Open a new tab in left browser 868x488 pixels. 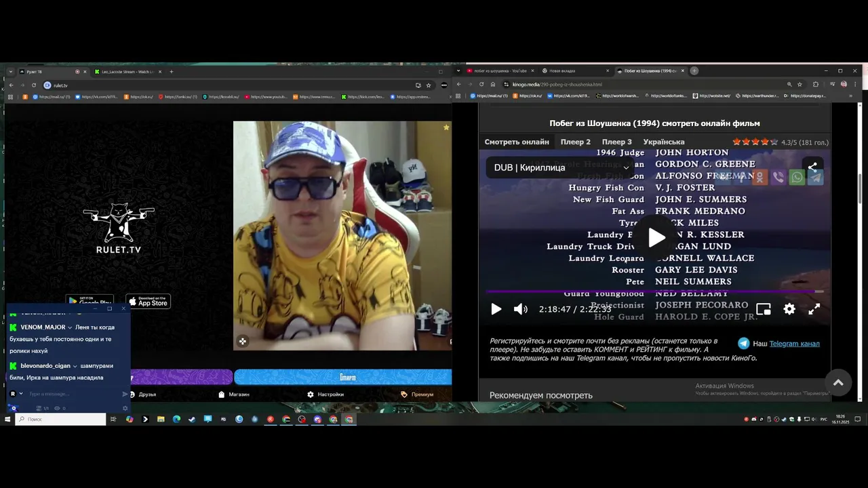click(x=171, y=71)
